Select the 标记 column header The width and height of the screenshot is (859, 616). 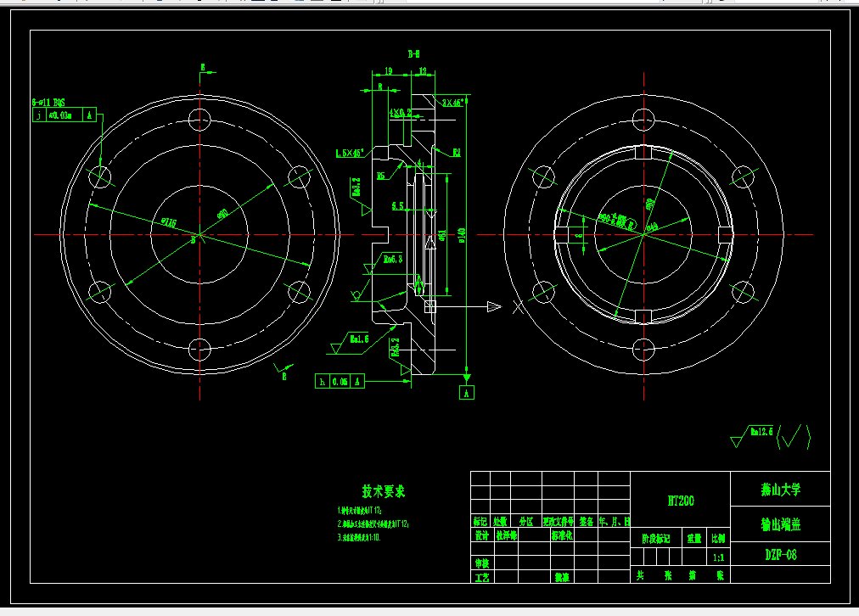point(480,521)
